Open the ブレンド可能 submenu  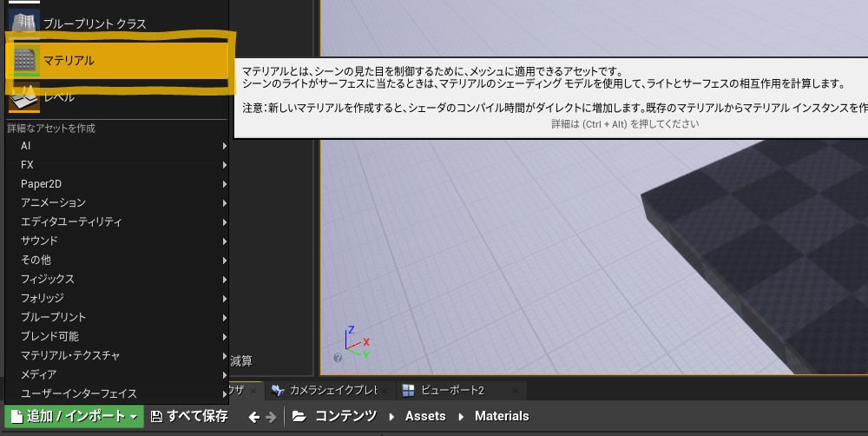(117, 336)
